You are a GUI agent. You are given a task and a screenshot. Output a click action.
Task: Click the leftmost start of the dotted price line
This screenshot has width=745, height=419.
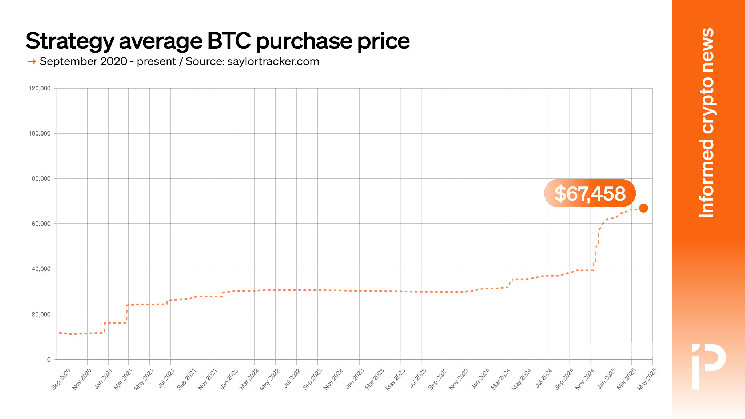[60, 333]
